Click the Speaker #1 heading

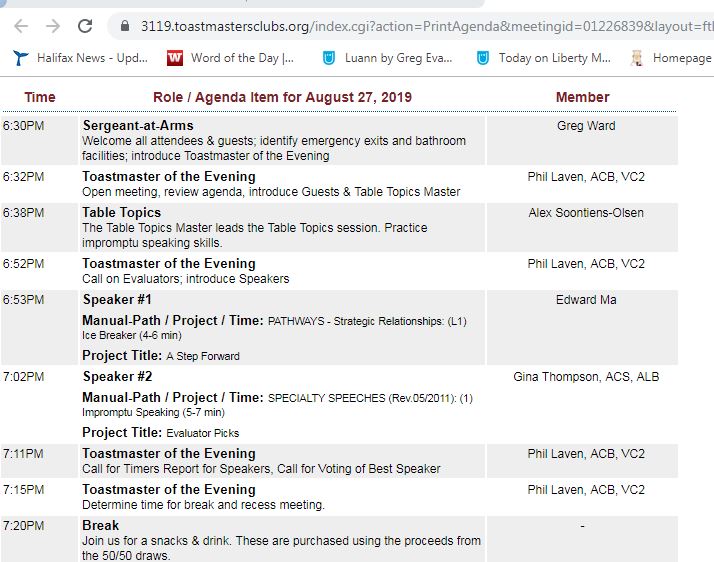[117, 299]
